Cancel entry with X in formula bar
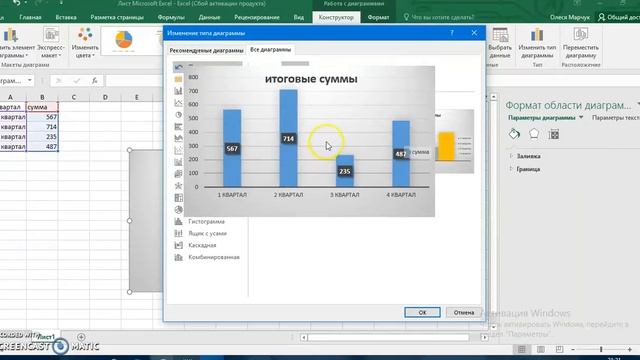This screenshot has height=360, width=640. pos(58,81)
